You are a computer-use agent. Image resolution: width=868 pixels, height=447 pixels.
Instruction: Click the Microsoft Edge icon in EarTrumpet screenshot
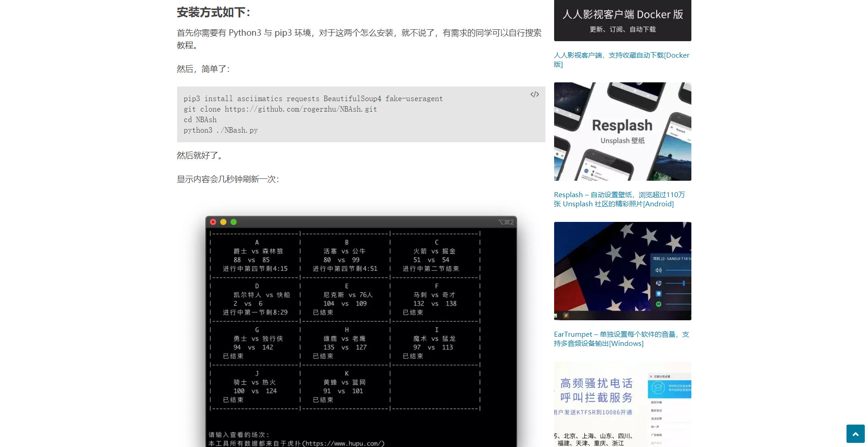(x=658, y=293)
